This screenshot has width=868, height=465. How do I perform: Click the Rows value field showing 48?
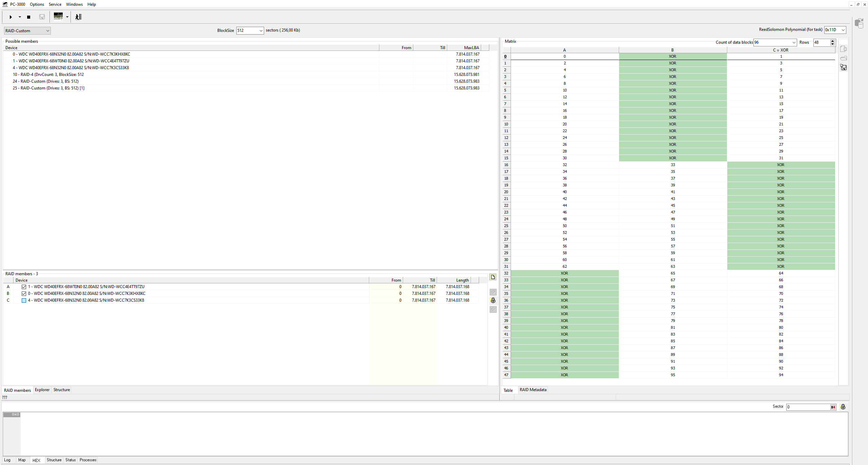(x=822, y=42)
